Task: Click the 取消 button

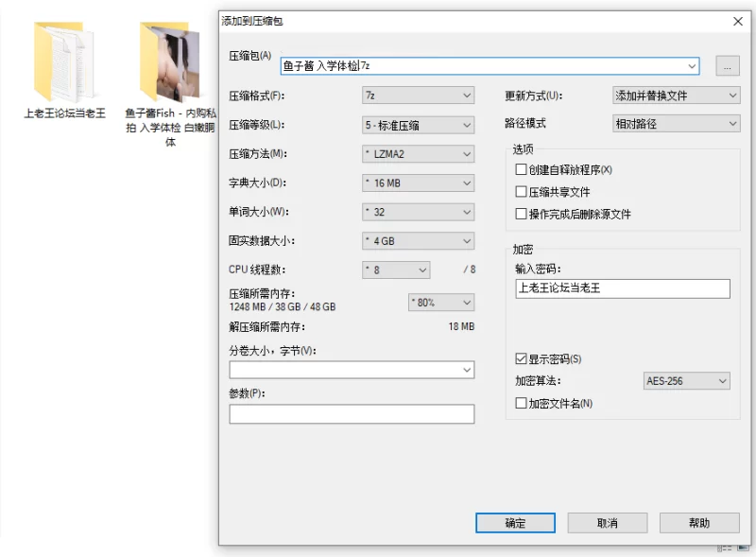Action: (x=607, y=523)
